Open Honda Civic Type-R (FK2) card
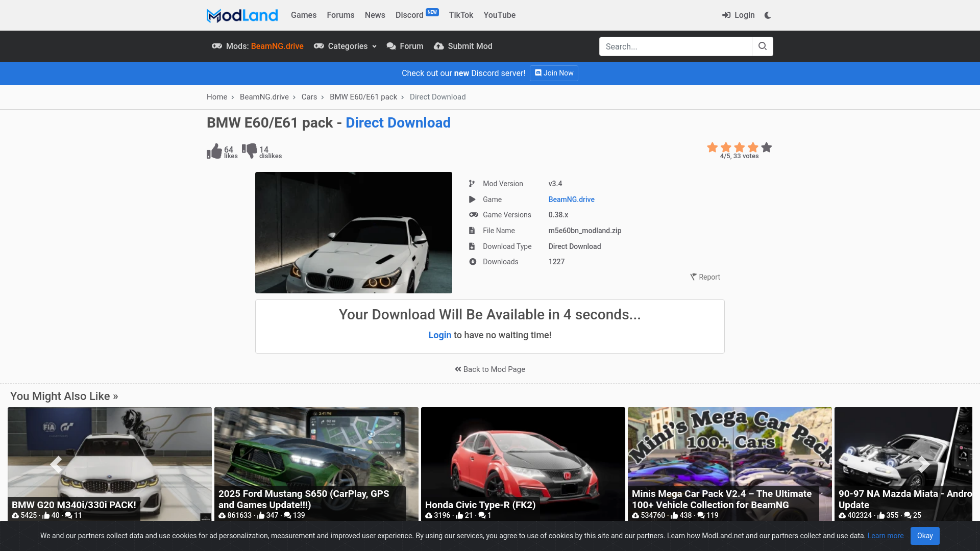 click(523, 464)
